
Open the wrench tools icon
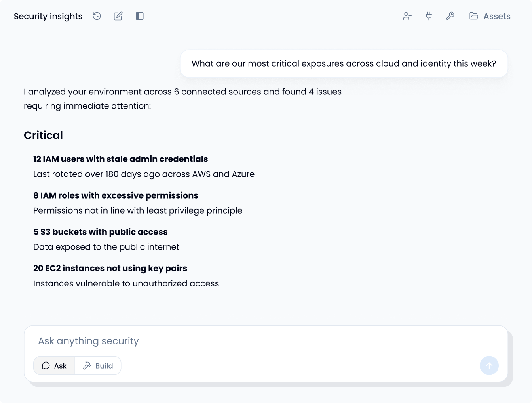[x=450, y=16]
